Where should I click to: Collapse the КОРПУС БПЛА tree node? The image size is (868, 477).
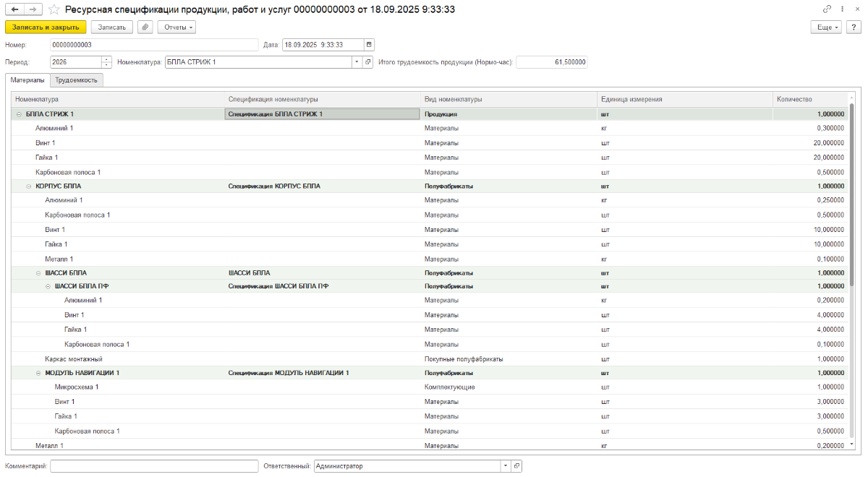point(28,186)
